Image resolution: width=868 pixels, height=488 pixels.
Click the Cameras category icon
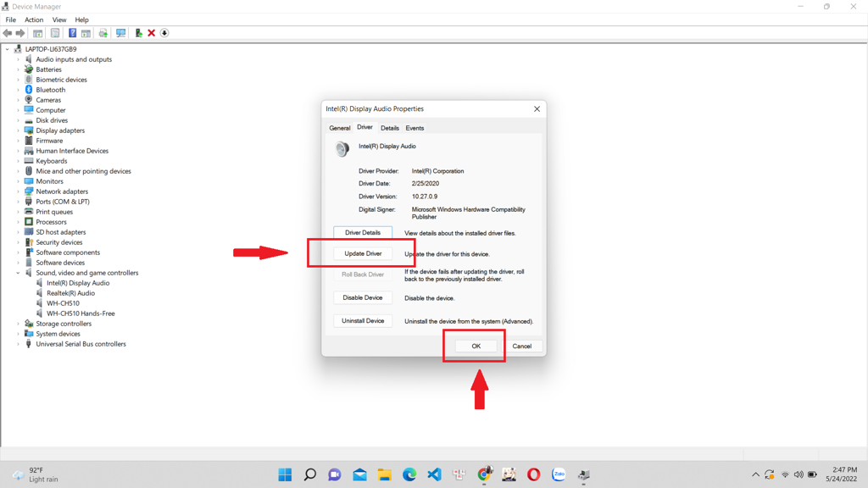point(29,100)
